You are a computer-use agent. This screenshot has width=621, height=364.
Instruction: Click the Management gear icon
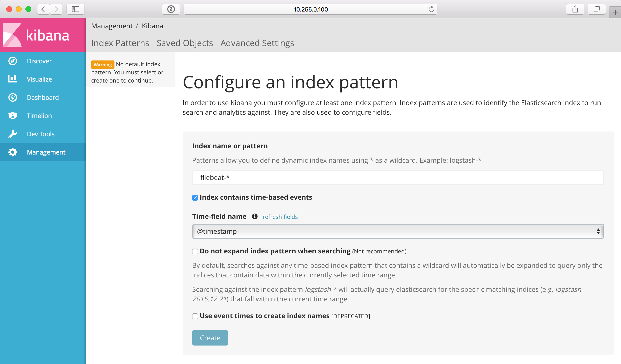[12, 152]
